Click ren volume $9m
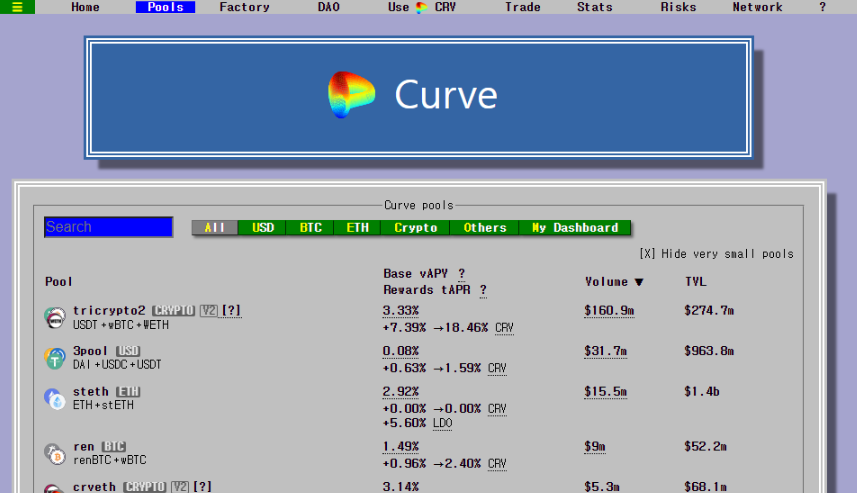This screenshot has width=857, height=493. [595, 447]
